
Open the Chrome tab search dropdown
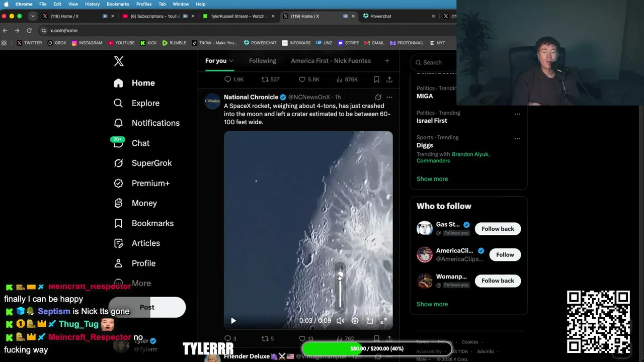[33, 16]
